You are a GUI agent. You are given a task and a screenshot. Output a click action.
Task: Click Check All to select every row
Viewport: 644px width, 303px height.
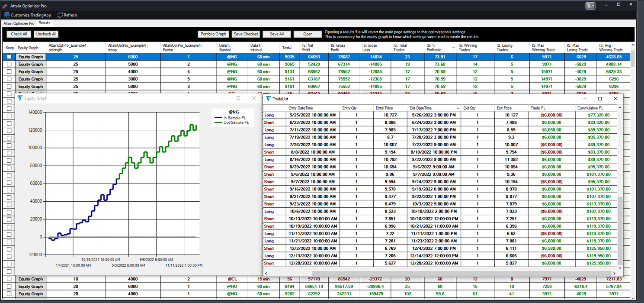click(x=18, y=34)
